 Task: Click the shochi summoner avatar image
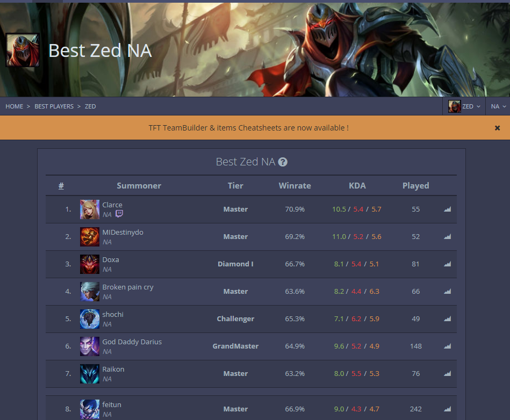click(89, 319)
